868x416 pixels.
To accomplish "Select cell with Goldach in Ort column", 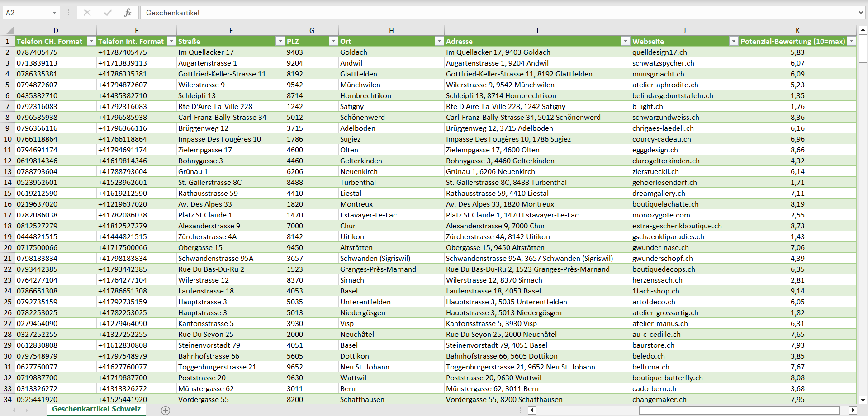I will point(391,52).
